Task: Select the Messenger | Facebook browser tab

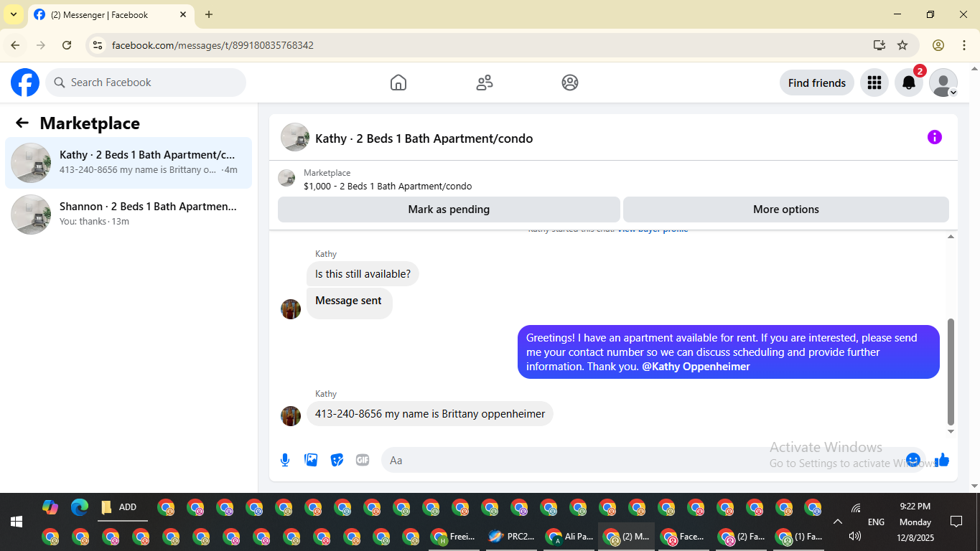Action: tap(111, 14)
